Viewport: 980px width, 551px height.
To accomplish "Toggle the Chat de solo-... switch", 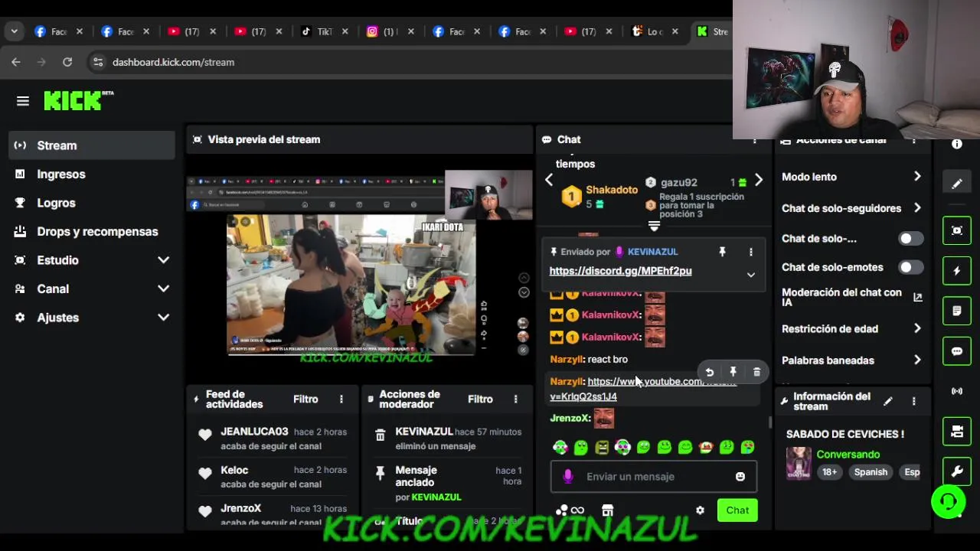I will pyautogui.click(x=910, y=239).
